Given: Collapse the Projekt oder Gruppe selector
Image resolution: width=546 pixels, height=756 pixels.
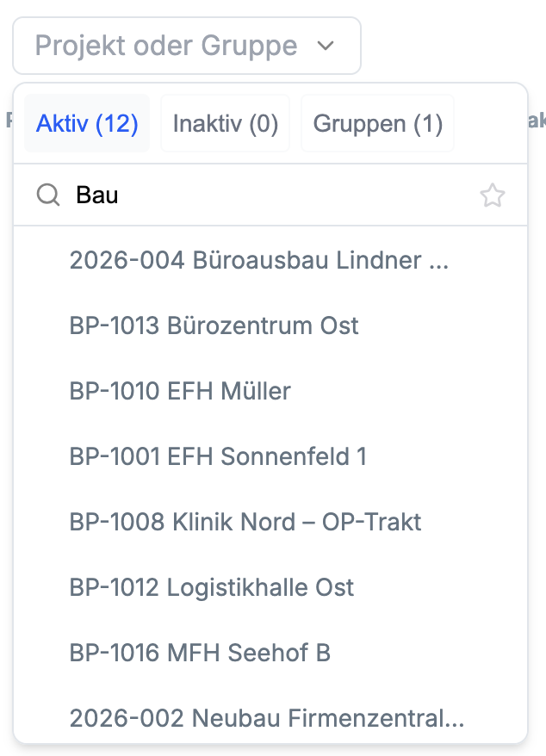Looking at the screenshot, I should [186, 46].
